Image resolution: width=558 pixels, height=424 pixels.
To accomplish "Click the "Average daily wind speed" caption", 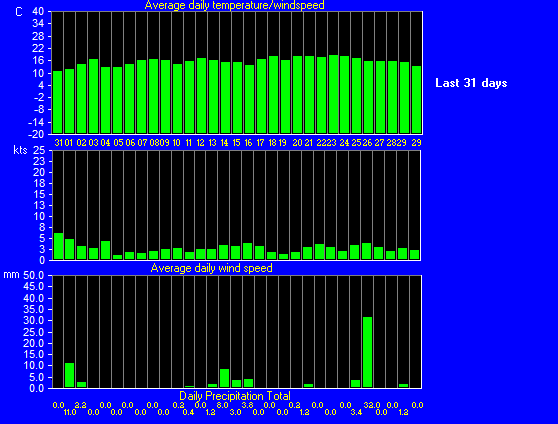I will tap(211, 268).
